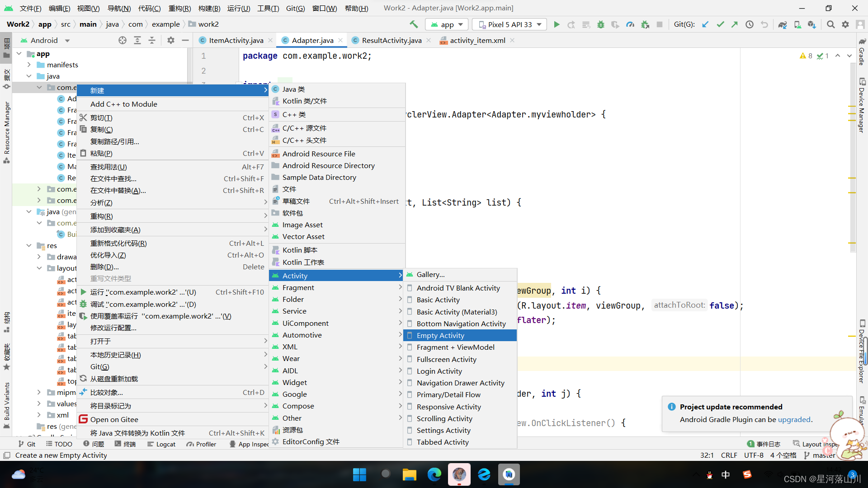The image size is (868, 488).
Task: Collapse the layout folder in tree
Action: click(x=39, y=268)
